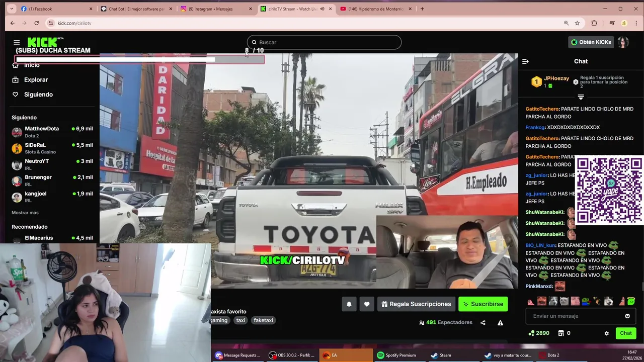Viewport: 644px width, 362px height.
Task: Switch to the Hipódromo de Monterrico tab
Action: pos(375,9)
